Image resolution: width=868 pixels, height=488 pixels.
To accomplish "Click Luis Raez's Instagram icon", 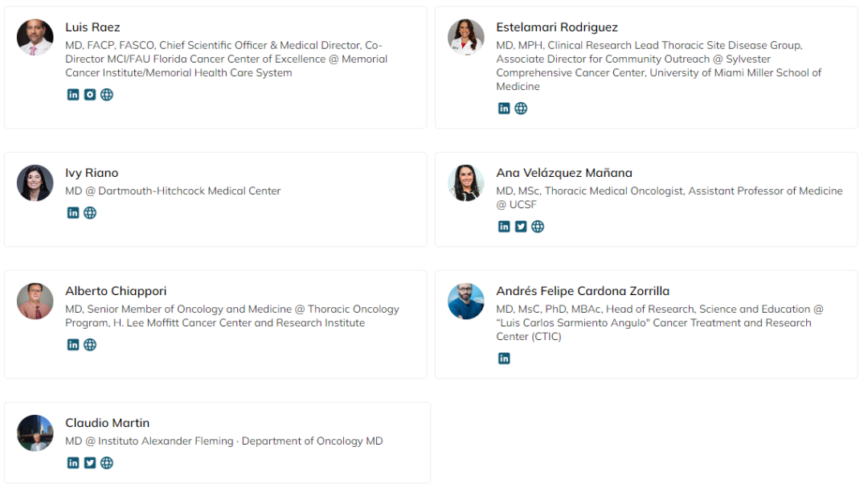I will point(90,95).
